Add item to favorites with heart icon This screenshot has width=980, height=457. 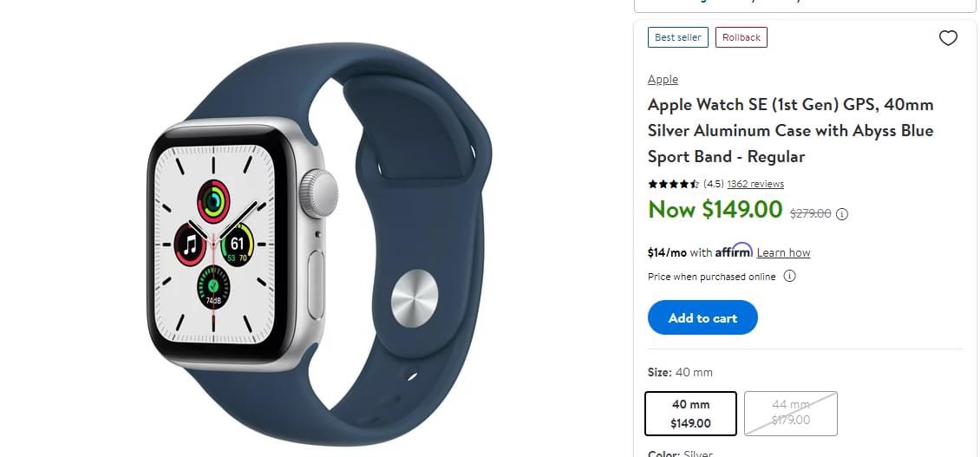(x=948, y=38)
